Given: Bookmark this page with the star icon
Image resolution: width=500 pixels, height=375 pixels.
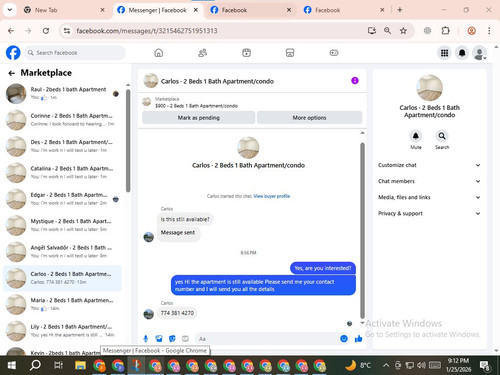Looking at the screenshot, I should (x=403, y=31).
